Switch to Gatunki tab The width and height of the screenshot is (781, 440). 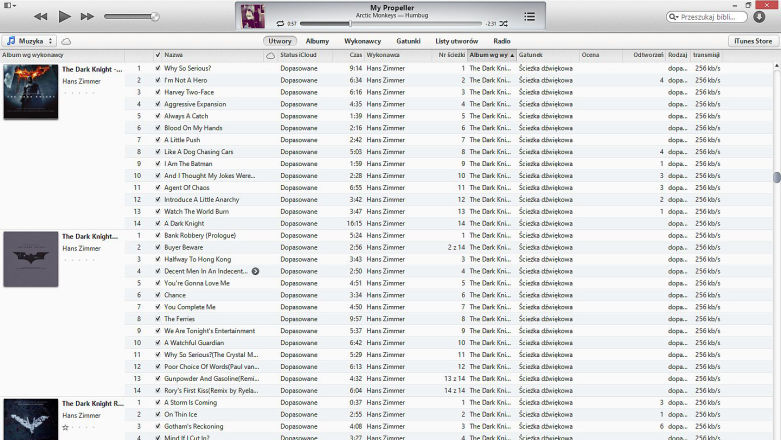point(408,41)
